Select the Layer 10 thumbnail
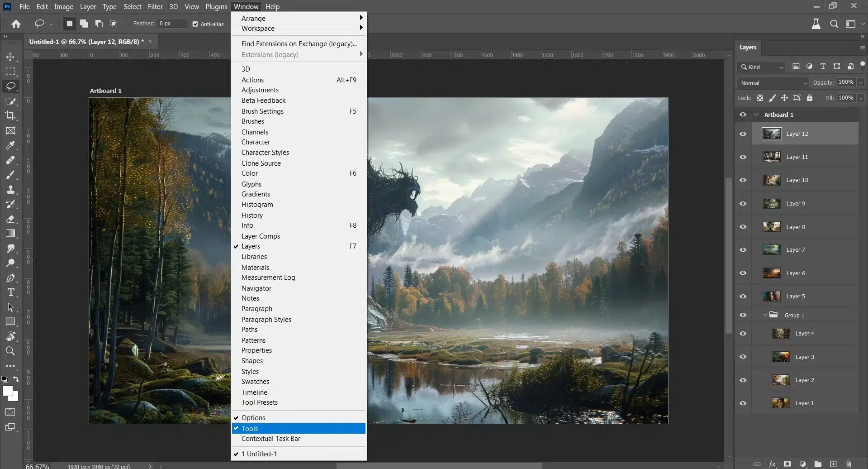The width and height of the screenshot is (868, 469). 772,180
